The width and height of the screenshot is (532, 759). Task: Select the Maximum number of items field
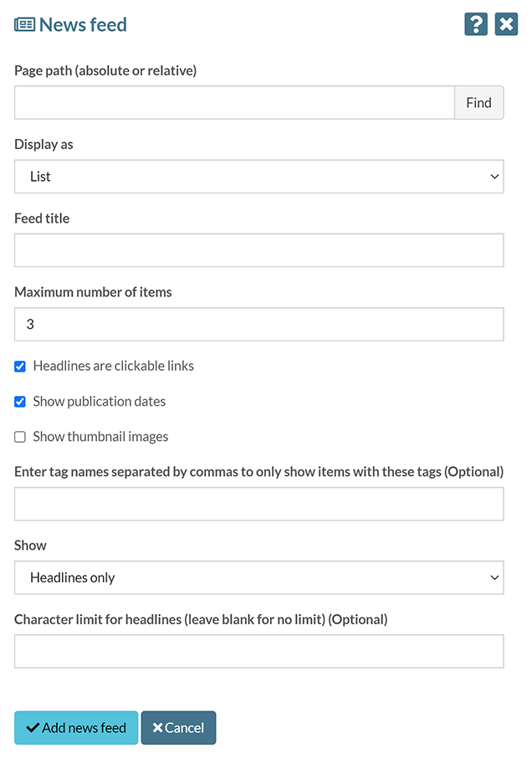click(258, 324)
